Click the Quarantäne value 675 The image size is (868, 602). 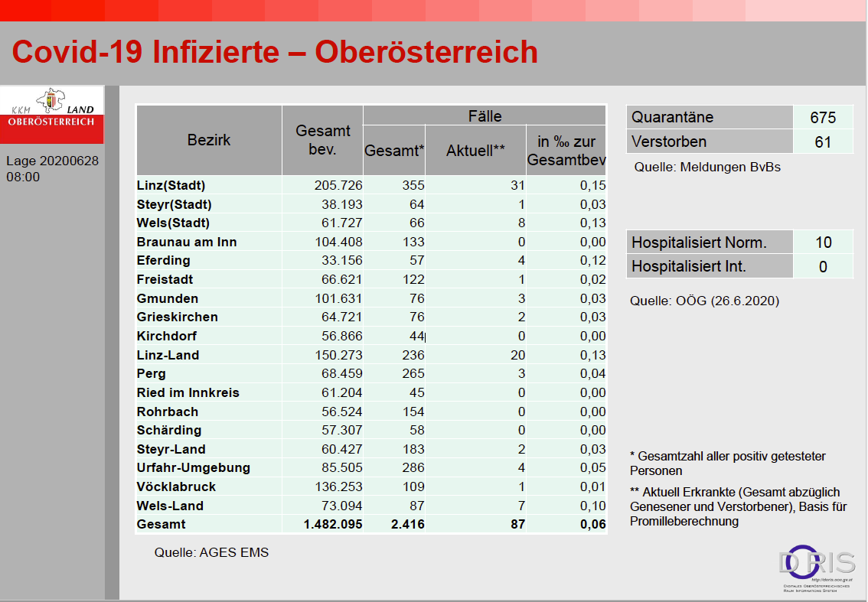click(x=823, y=118)
